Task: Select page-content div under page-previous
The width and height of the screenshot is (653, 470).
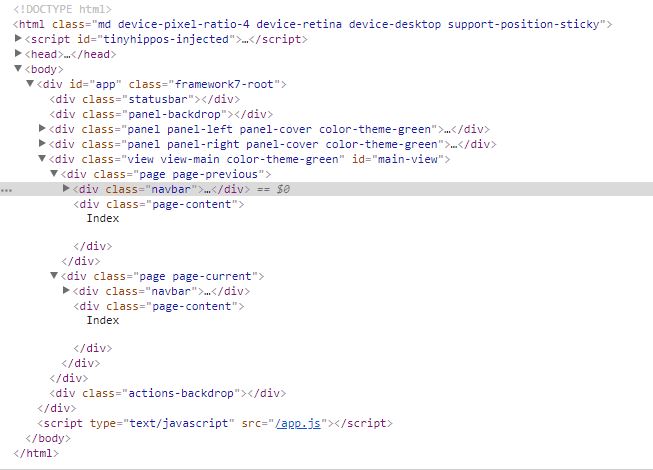Action: tap(159, 204)
